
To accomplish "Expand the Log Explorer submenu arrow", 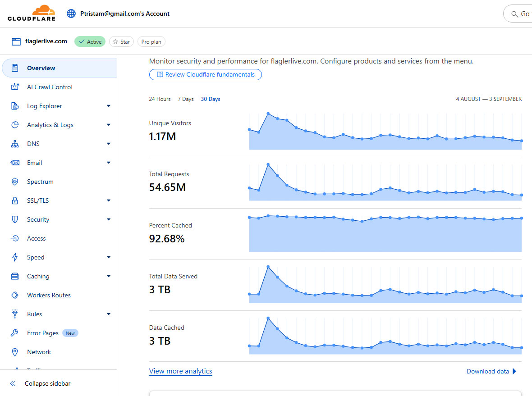I will (x=109, y=106).
